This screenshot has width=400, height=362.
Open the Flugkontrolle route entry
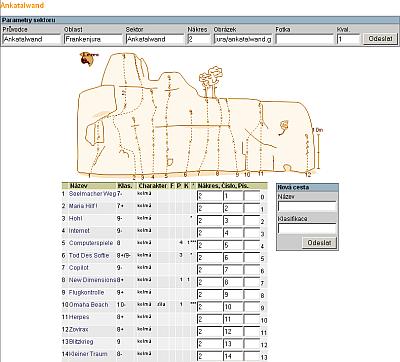click(86, 292)
